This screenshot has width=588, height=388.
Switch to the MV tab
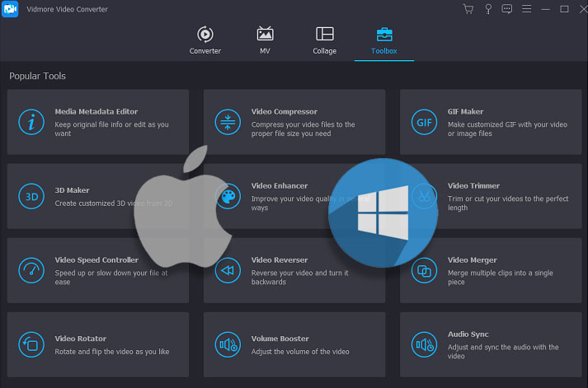[x=265, y=40]
